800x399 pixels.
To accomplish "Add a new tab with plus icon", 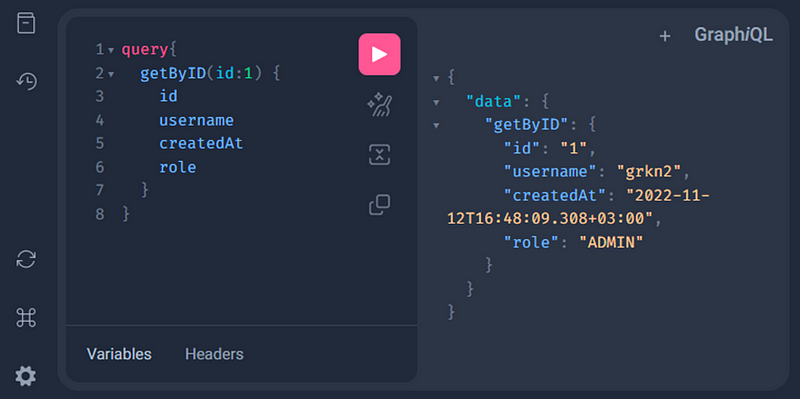I will point(664,36).
